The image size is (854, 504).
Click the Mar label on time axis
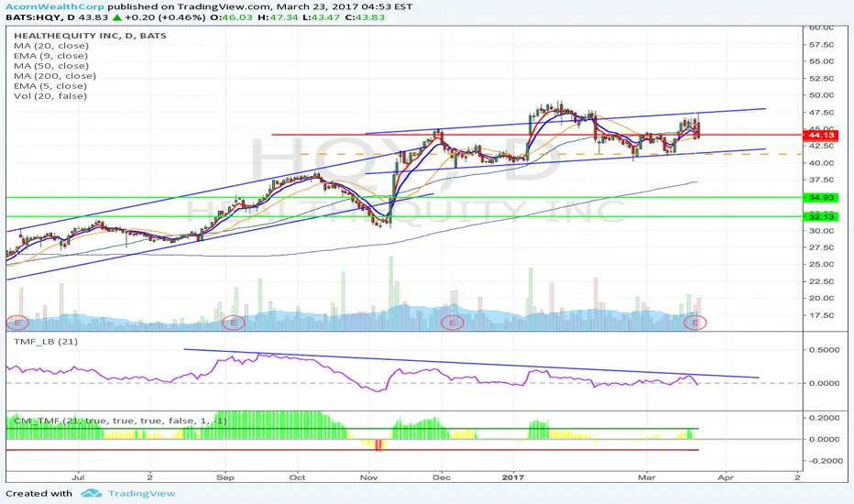647,477
